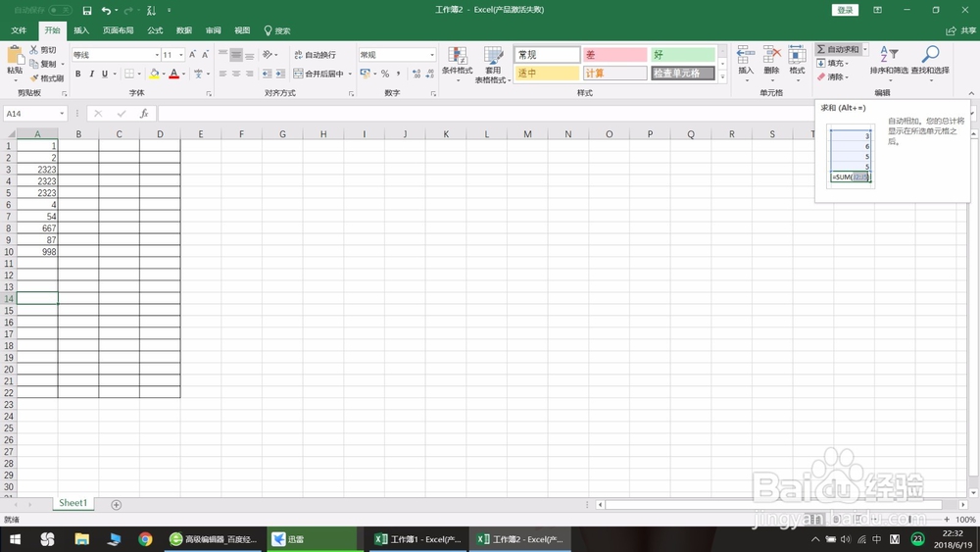Click the Copy icon

coord(33,64)
